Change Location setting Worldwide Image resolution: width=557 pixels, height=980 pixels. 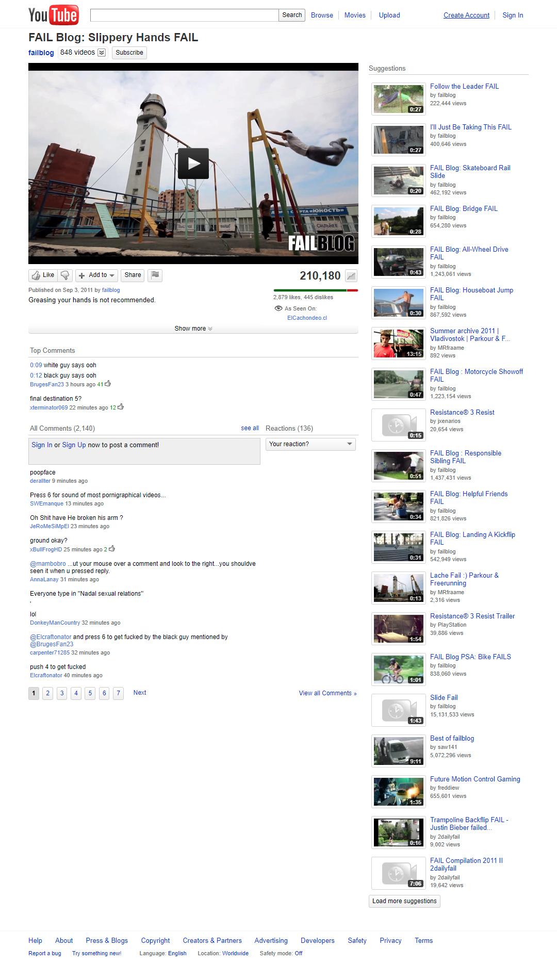(x=235, y=953)
